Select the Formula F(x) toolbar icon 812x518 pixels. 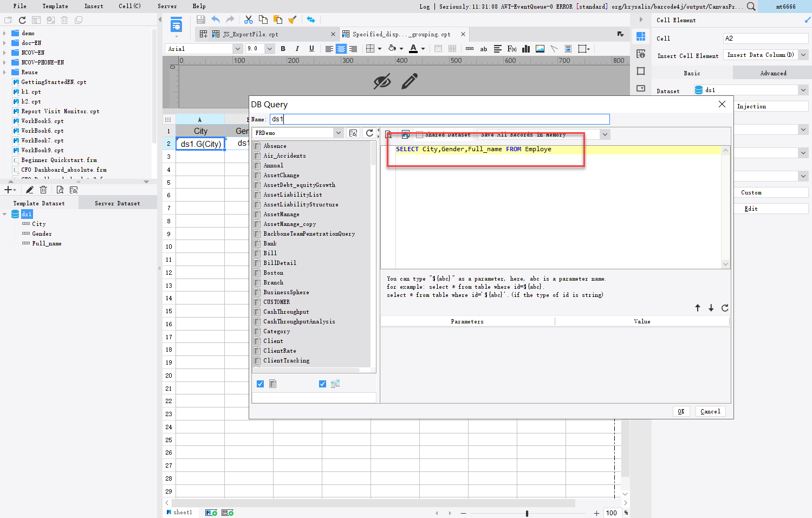pyautogui.click(x=512, y=49)
